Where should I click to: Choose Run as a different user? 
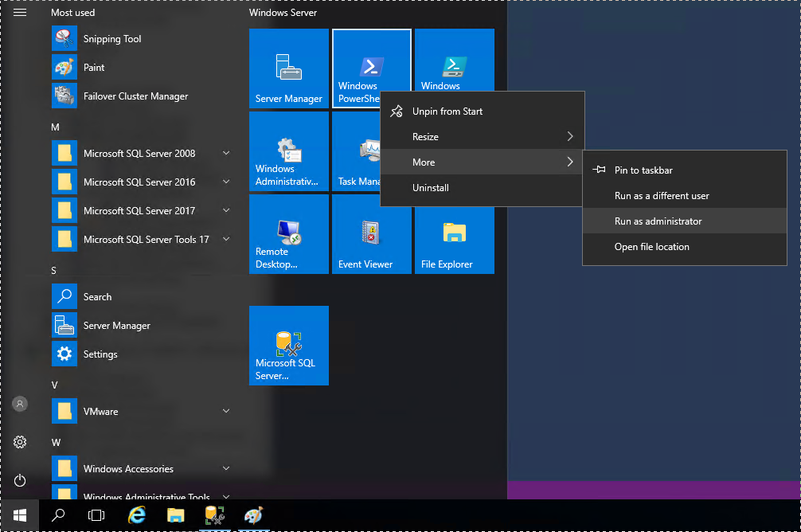click(685, 196)
